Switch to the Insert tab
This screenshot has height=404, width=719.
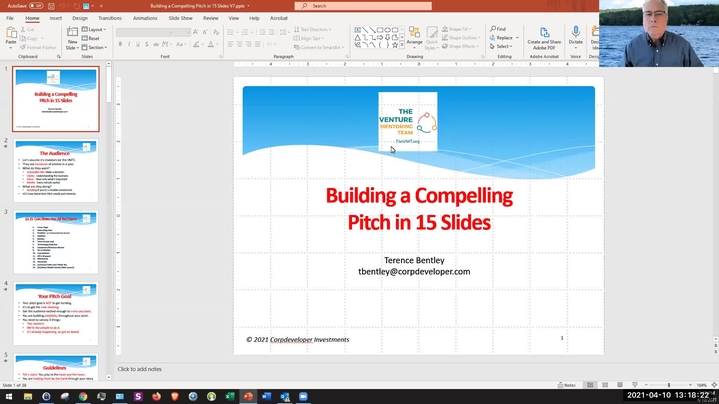[x=55, y=18]
